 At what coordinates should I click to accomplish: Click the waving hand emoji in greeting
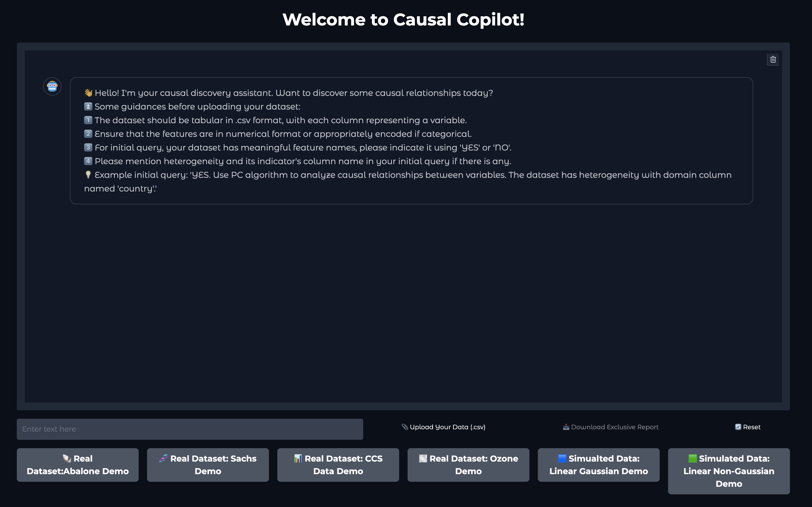[x=89, y=93]
